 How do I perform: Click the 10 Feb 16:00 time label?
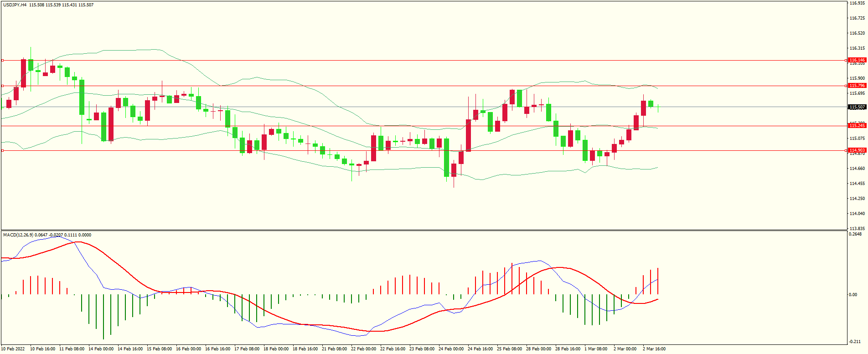(42, 349)
